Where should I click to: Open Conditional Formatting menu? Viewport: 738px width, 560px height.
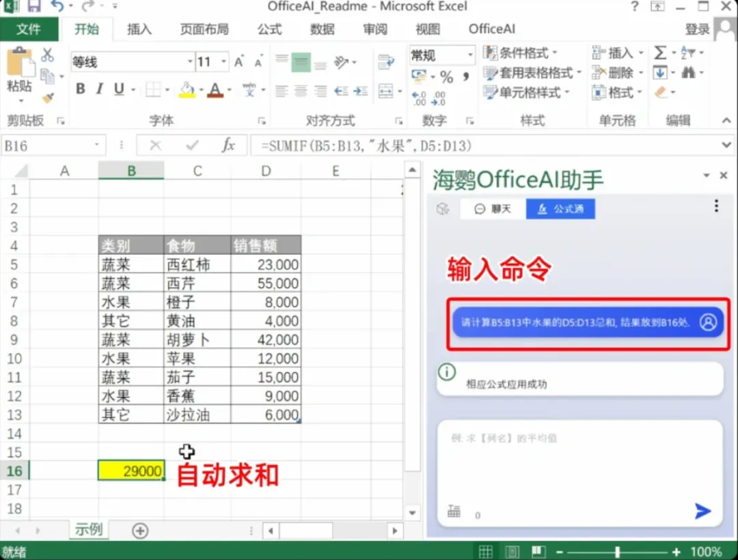pyautogui.click(x=521, y=53)
